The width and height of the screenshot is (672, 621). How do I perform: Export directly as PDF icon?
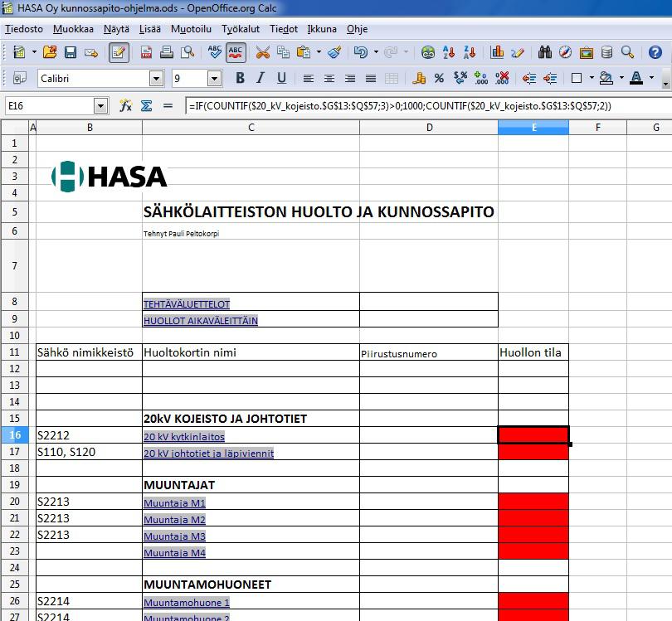point(146,52)
